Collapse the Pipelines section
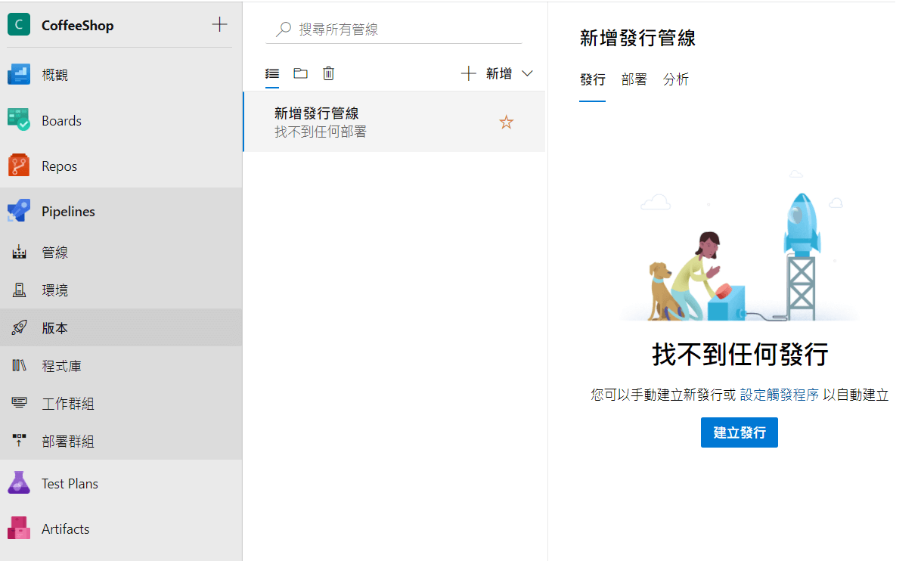The height and width of the screenshot is (561, 924). click(x=68, y=212)
